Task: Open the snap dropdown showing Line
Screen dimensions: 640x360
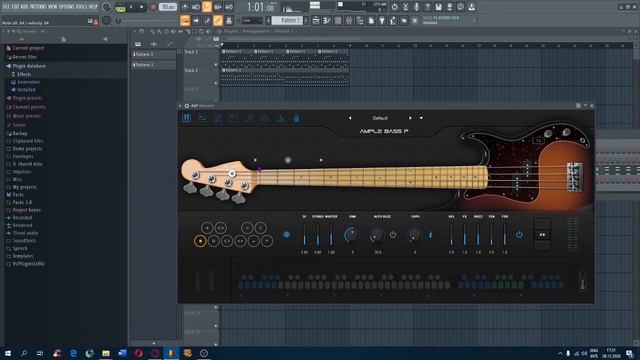Action: point(251,20)
